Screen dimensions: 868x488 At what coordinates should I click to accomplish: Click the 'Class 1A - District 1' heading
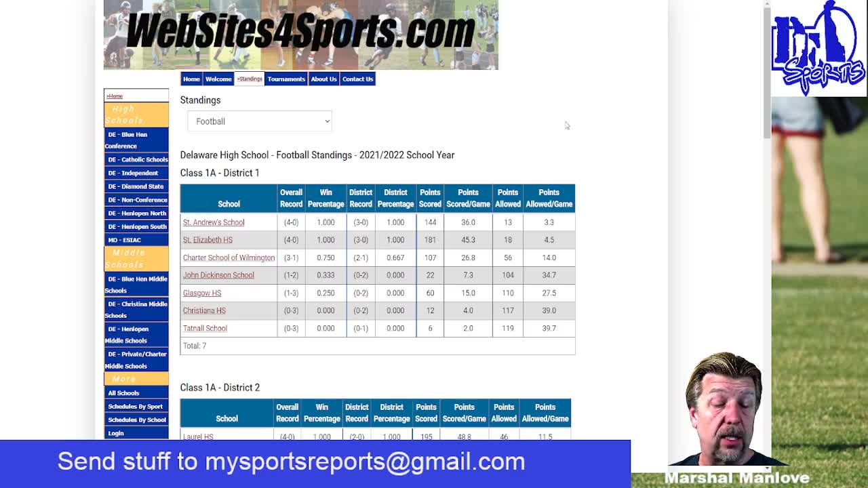tap(220, 173)
